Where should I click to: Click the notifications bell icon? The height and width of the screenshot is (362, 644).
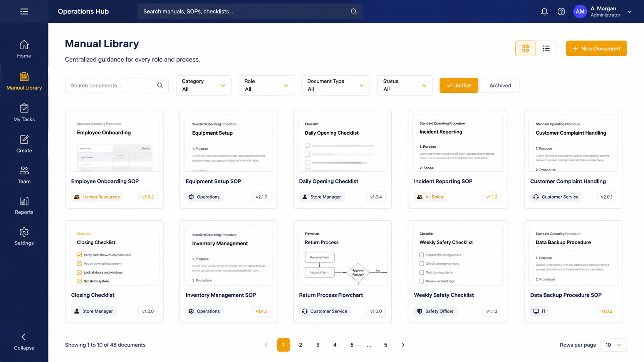pos(544,12)
